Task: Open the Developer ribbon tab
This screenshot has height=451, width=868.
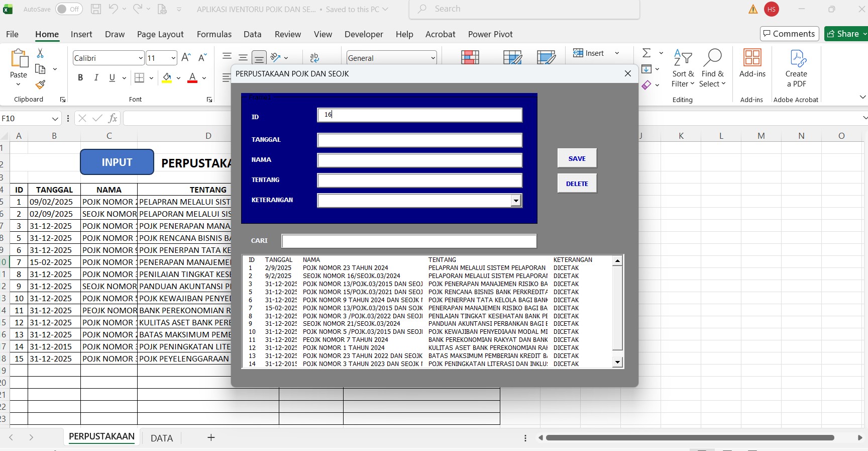Action: [364, 34]
